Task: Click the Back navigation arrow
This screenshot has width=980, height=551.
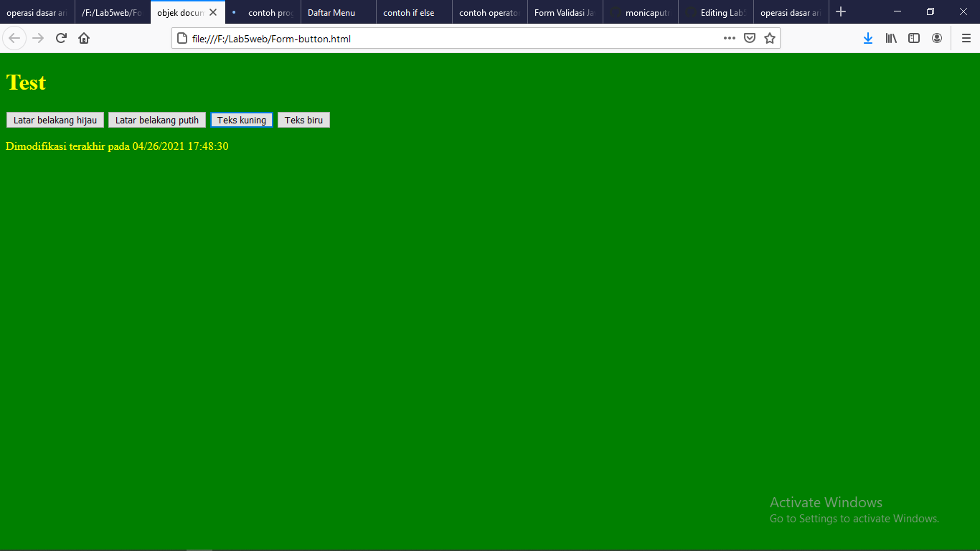Action: point(14,38)
